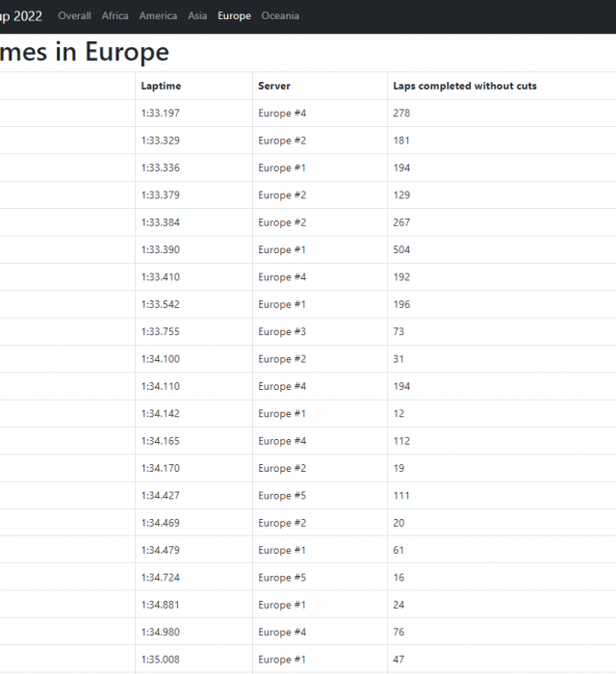616x674 pixels.
Task: Select the fastest laptime 1:33.197
Action: (160, 114)
